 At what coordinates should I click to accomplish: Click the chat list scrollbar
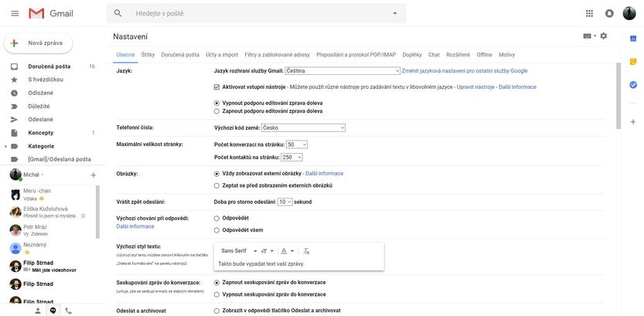coord(97,212)
